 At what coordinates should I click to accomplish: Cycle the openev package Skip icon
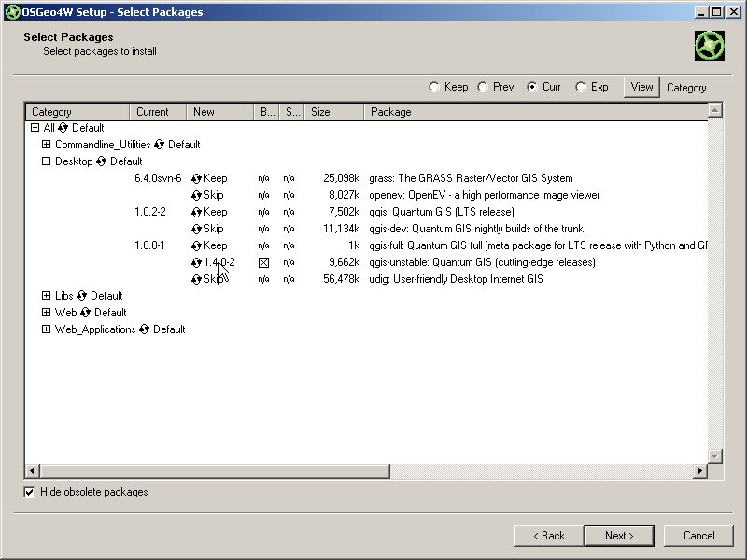point(196,195)
